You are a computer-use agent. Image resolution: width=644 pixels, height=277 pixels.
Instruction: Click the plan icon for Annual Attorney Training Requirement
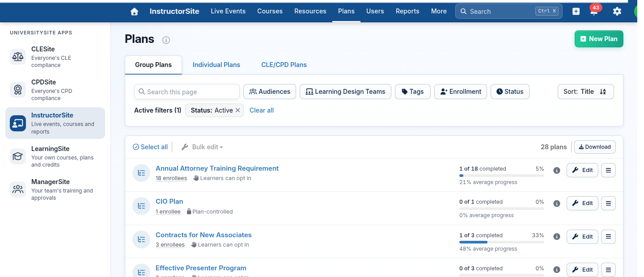(x=141, y=173)
